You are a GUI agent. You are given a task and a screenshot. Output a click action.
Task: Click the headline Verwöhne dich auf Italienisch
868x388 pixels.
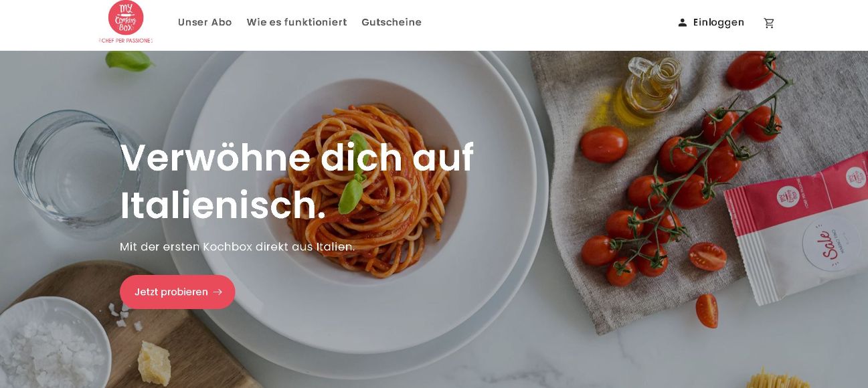pyautogui.click(x=296, y=181)
